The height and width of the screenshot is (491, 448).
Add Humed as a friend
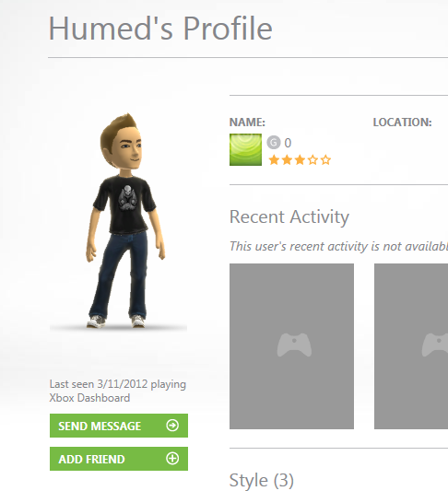click(x=119, y=459)
